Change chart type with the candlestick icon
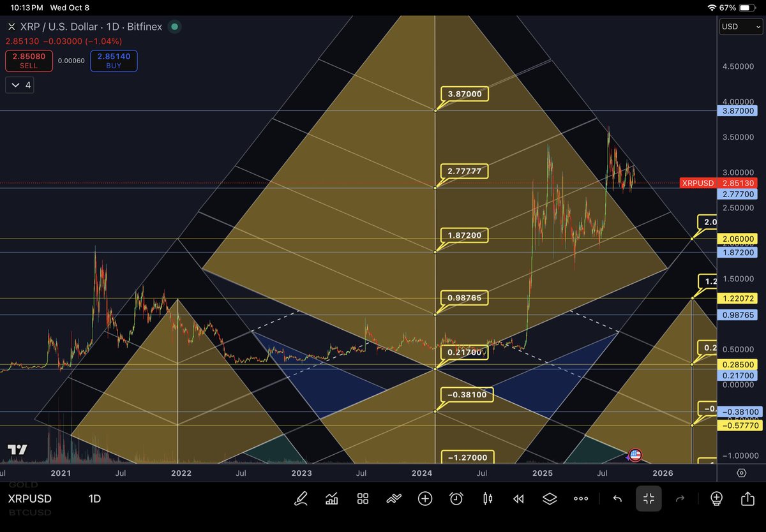 (x=488, y=499)
